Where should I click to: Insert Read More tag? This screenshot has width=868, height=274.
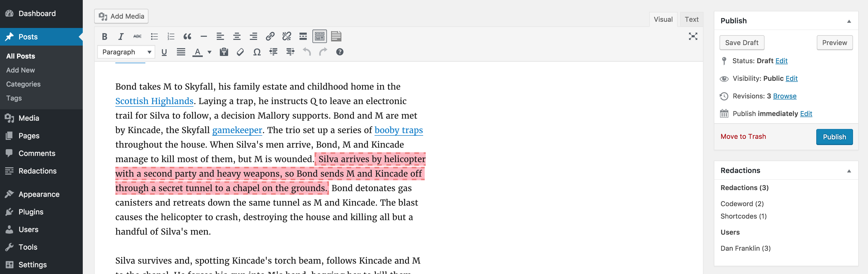coord(303,37)
